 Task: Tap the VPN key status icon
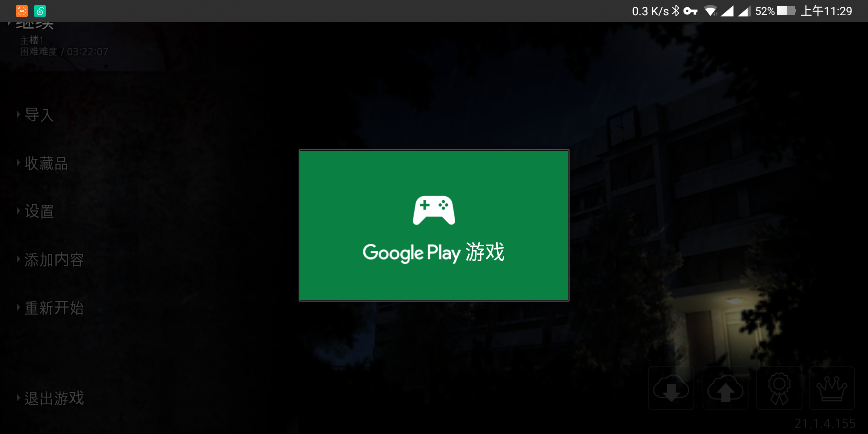tap(690, 11)
